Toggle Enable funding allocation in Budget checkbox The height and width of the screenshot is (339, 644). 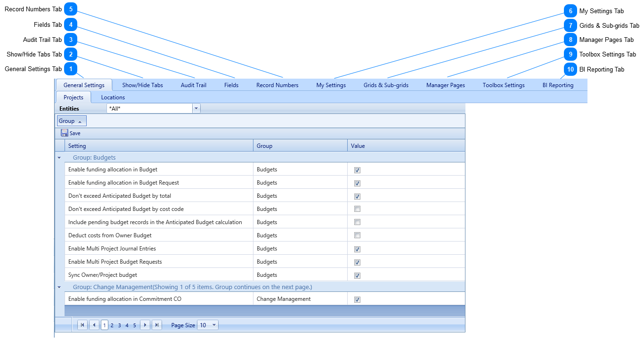pos(357,170)
